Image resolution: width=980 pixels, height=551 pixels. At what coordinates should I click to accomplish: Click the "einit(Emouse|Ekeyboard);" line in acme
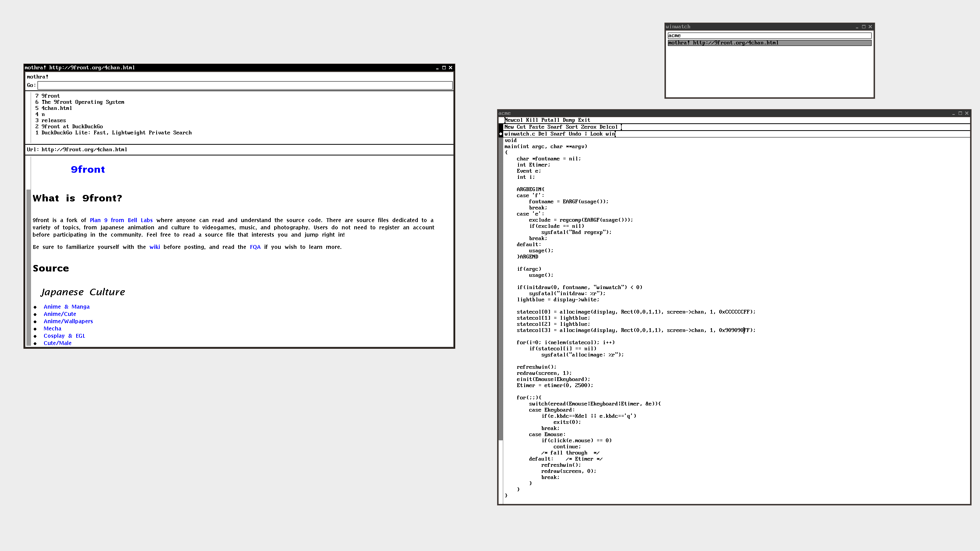coord(553,379)
